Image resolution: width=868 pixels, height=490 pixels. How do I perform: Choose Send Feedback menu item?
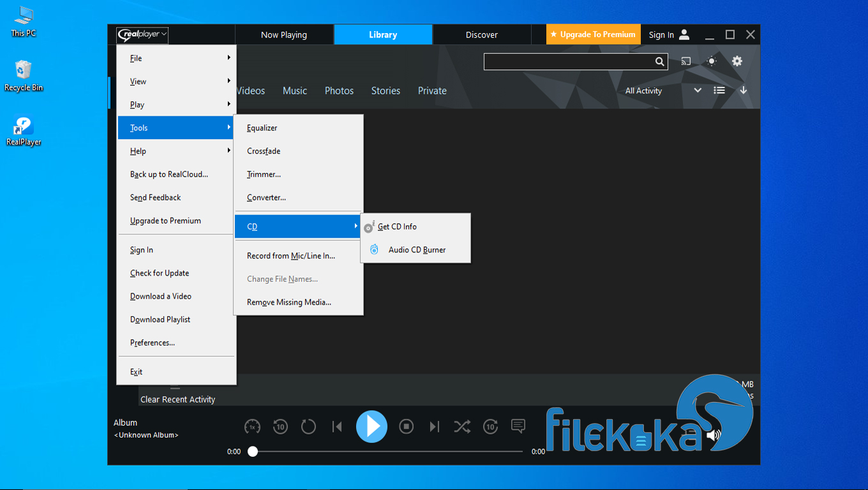tap(176, 198)
